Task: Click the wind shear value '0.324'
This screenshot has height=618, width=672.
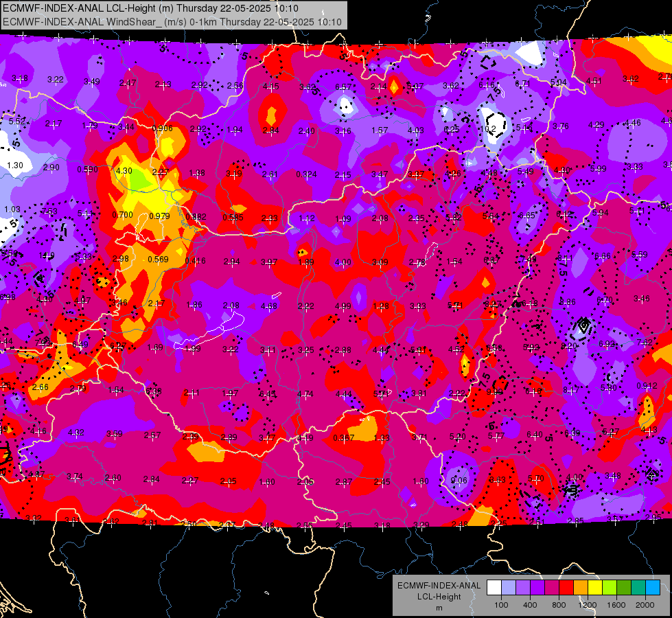Action: pyautogui.click(x=306, y=174)
